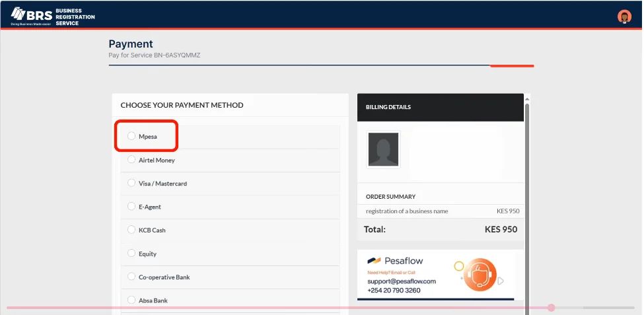This screenshot has width=644, height=315.
Task: Click the Total KES 950 amount
Action: (501, 229)
